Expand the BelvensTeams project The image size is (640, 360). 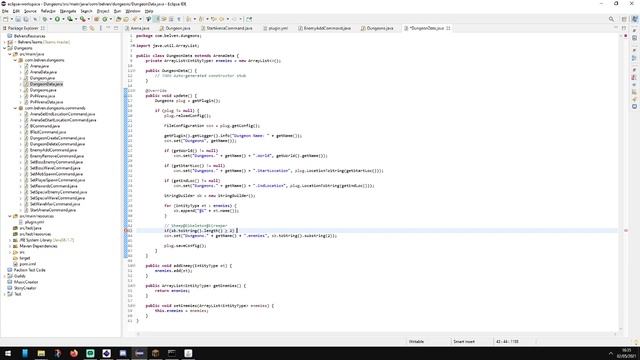4,42
